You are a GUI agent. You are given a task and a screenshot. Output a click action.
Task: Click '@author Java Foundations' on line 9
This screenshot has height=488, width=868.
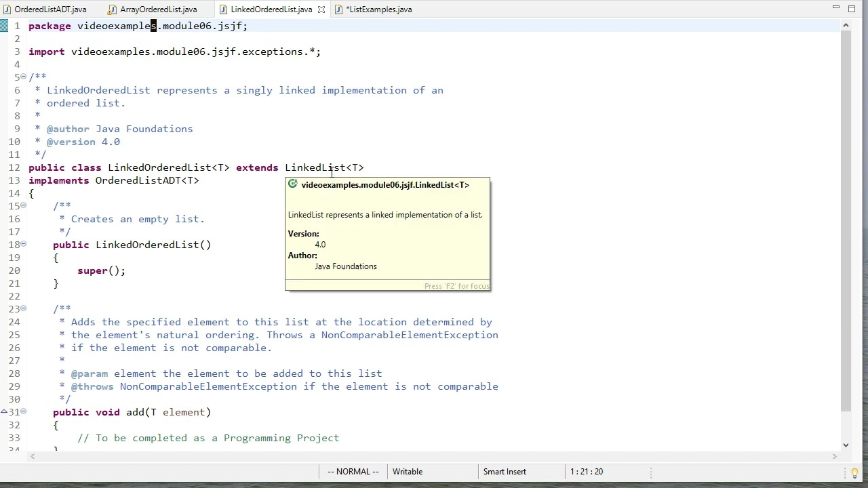click(120, 129)
